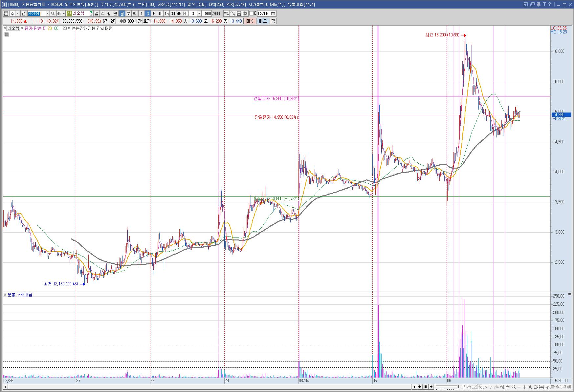Click the crosshair cursor icon in bottom toolbar

click(x=480, y=387)
